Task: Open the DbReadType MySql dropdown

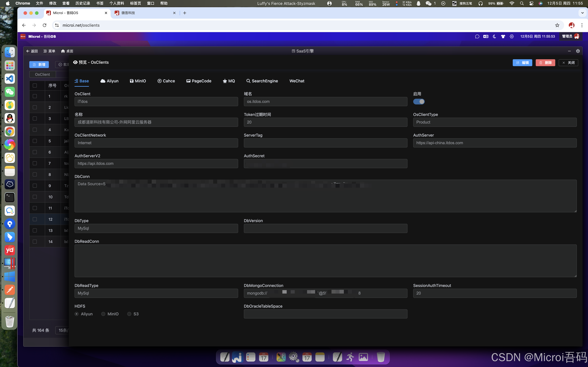Action: click(156, 293)
